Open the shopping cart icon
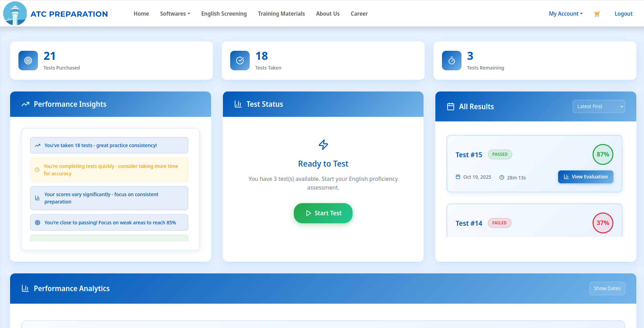Image resolution: width=644 pixels, height=328 pixels. (x=597, y=14)
